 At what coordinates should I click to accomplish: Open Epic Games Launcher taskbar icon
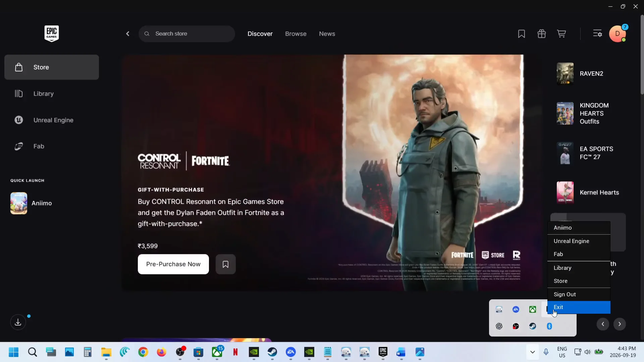coord(383,352)
